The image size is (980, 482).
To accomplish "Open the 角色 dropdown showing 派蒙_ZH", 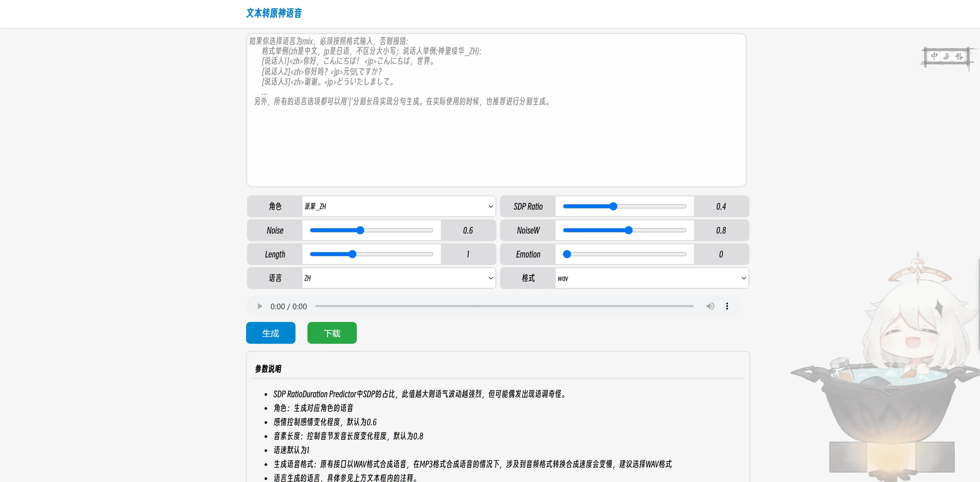I will [398, 206].
